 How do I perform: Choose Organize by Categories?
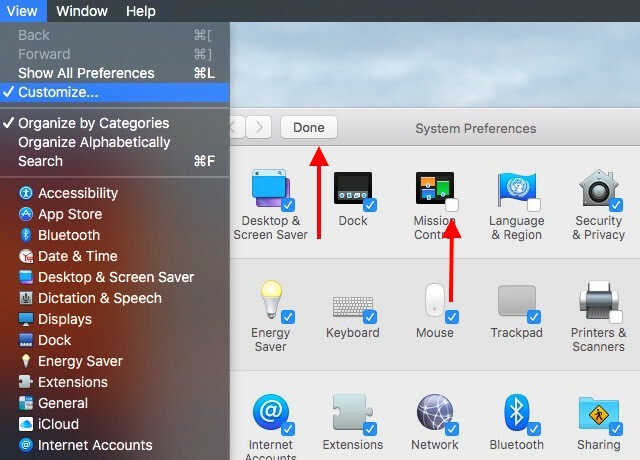[x=115, y=123]
